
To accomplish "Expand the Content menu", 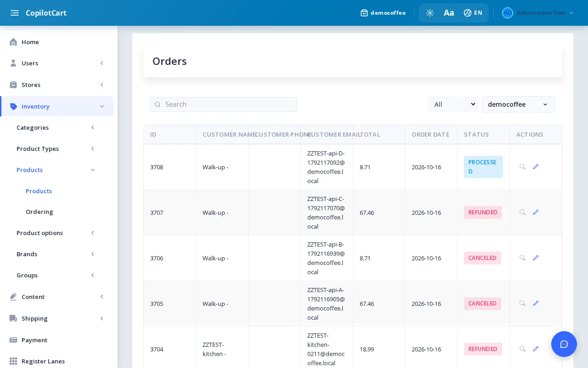I will 57,297.
